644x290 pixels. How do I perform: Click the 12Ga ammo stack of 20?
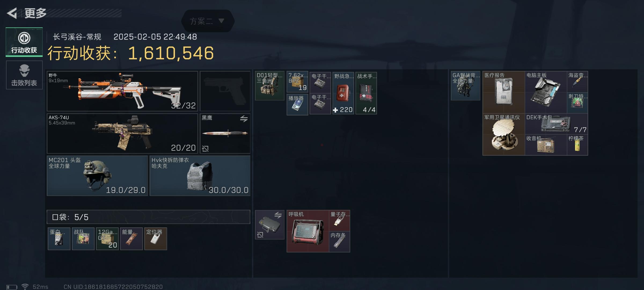coord(107,239)
